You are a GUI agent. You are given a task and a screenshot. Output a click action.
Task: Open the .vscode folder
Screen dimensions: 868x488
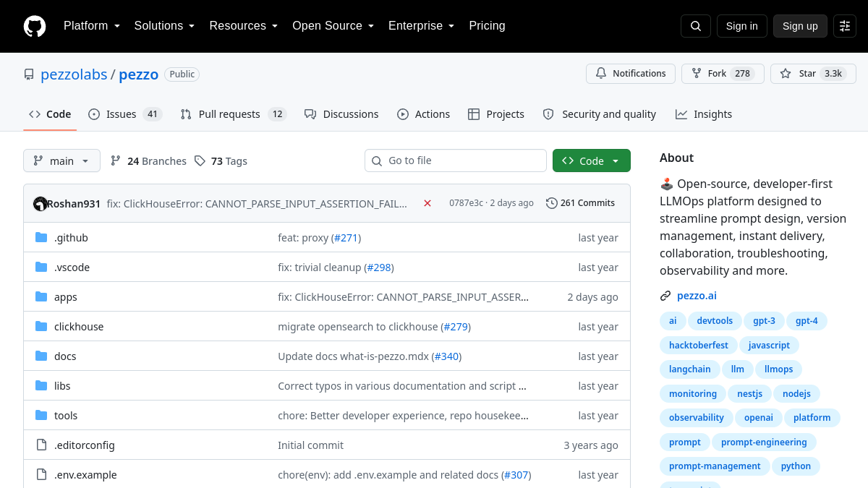pyautogui.click(x=72, y=267)
